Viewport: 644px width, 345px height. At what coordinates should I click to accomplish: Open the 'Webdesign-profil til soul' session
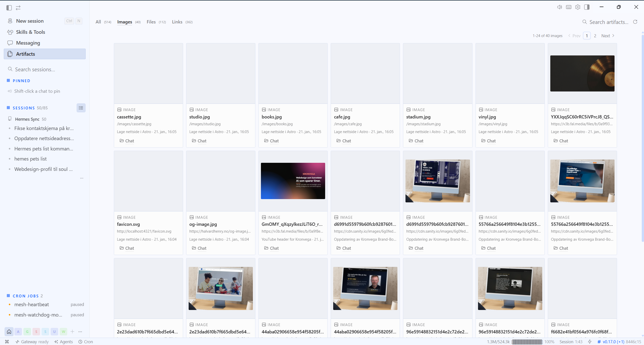pos(44,169)
